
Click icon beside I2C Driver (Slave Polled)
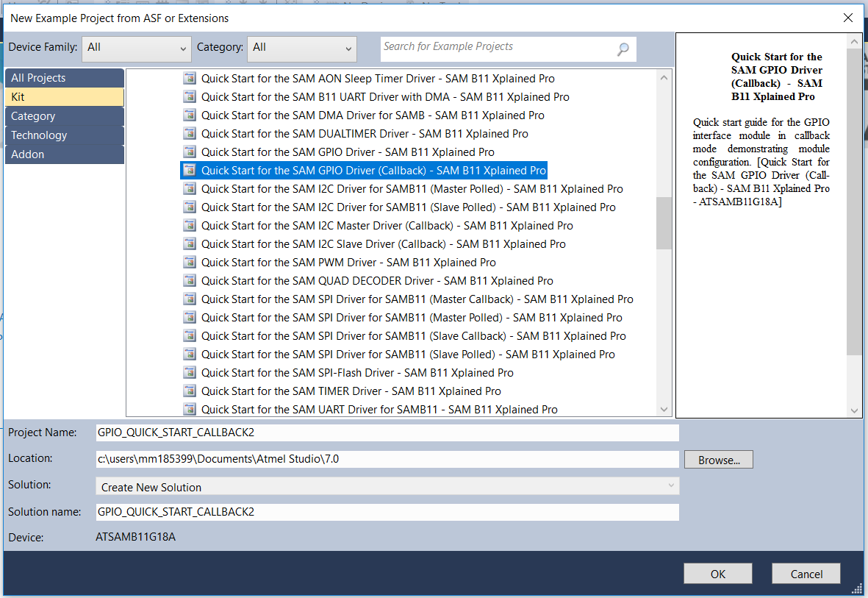[190, 207]
